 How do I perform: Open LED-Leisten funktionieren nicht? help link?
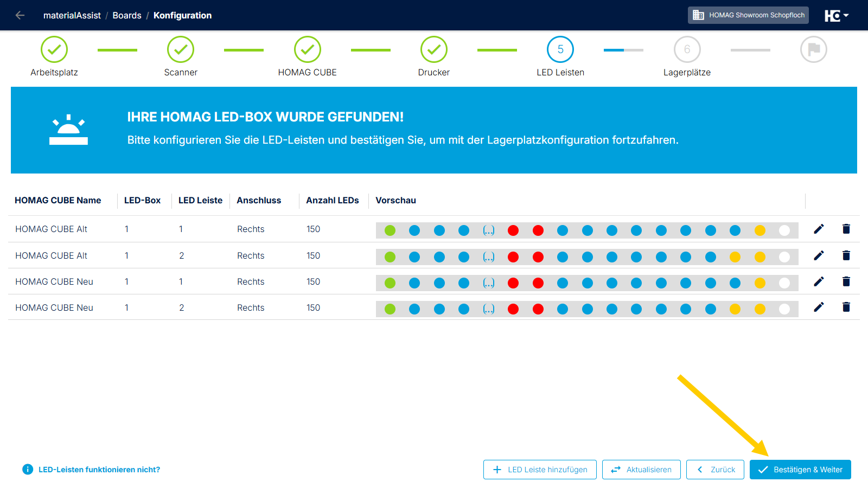coord(99,470)
